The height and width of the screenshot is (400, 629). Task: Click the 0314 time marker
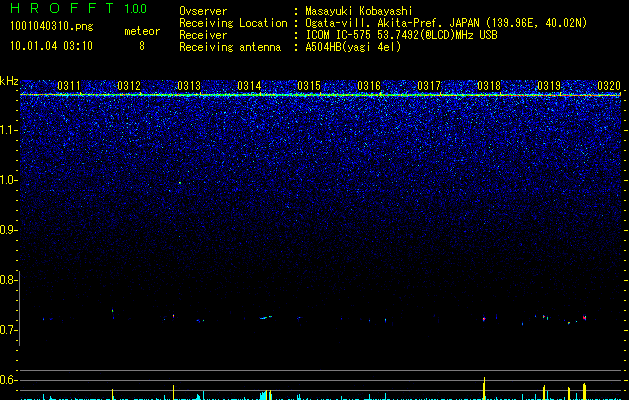[249, 86]
